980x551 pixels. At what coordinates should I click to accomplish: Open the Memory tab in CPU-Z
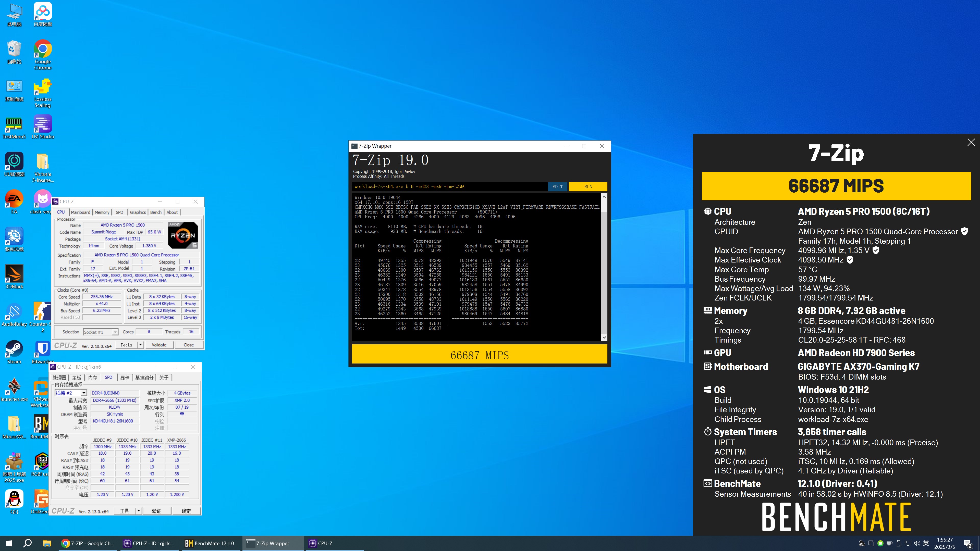click(x=102, y=212)
